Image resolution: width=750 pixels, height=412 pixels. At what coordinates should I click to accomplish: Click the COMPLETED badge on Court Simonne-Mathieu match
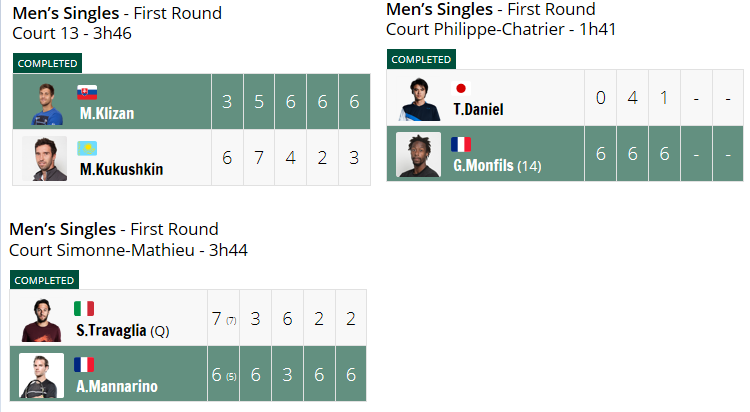44,280
